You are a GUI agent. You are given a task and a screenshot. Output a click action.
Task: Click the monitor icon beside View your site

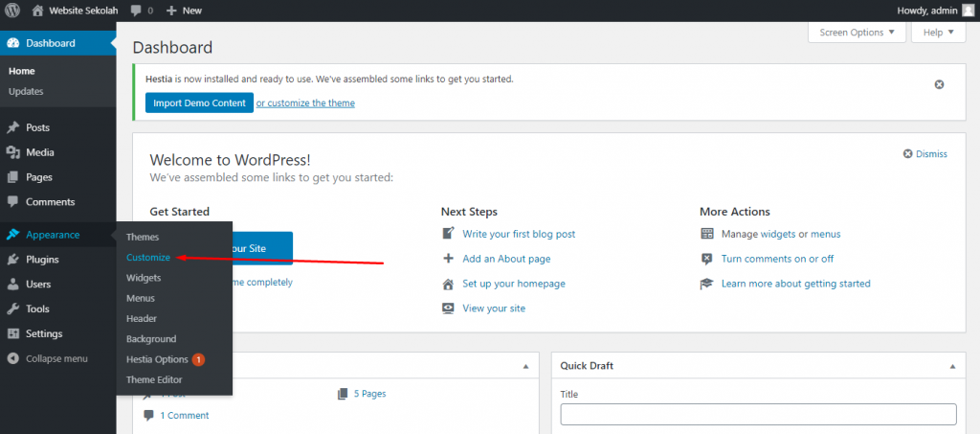[448, 308]
